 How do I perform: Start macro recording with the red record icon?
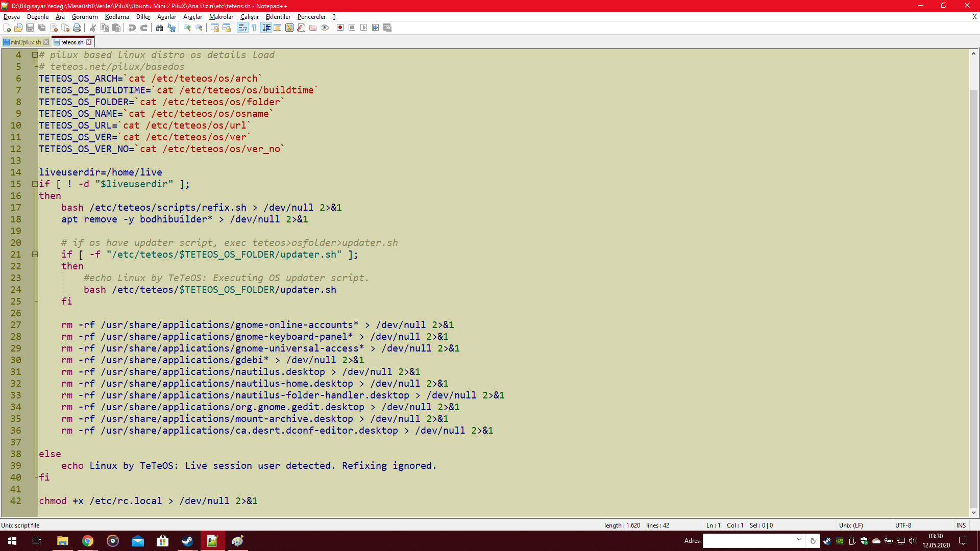(340, 28)
